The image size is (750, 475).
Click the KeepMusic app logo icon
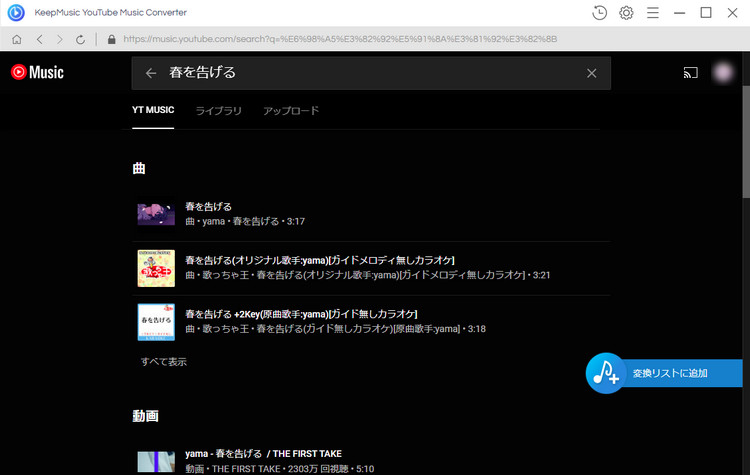coord(16,12)
